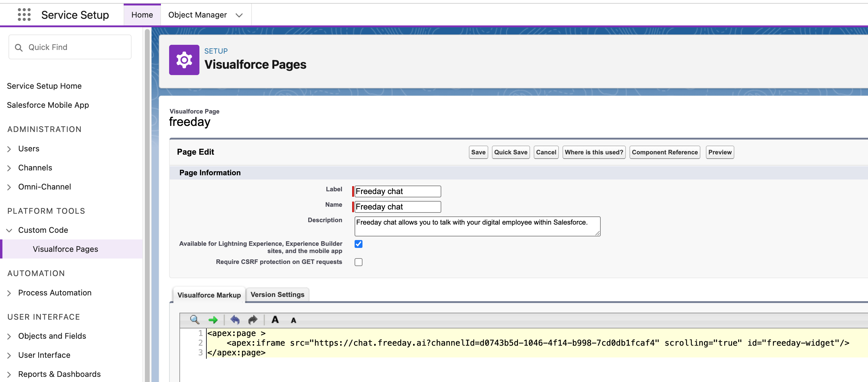Click the Cancel button
868x382 pixels.
(x=546, y=152)
